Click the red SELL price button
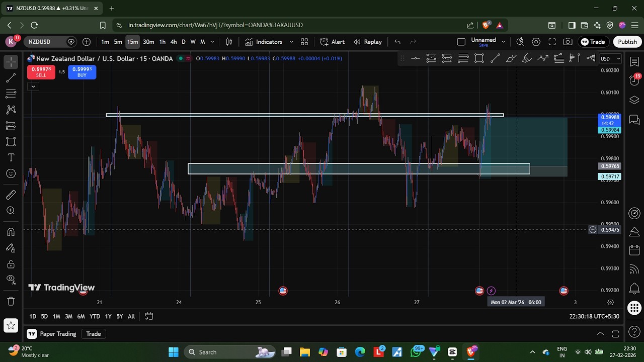The height and width of the screenshot is (362, 644). 41,72
